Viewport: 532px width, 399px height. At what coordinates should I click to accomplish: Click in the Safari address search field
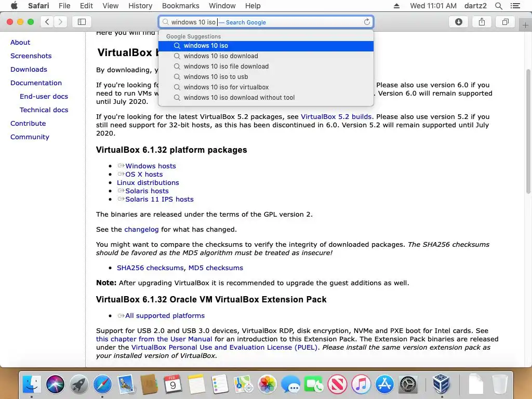pos(266,22)
